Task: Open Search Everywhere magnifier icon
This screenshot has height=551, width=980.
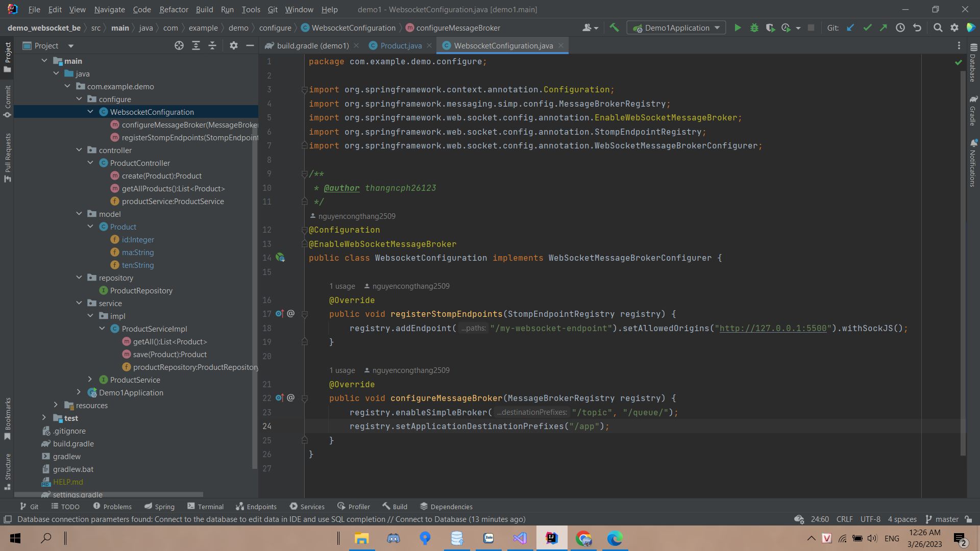Action: pos(938,28)
